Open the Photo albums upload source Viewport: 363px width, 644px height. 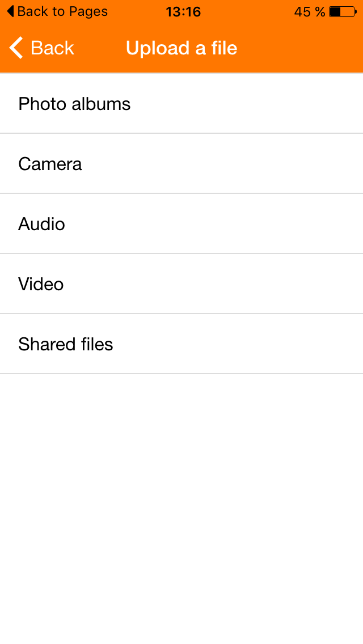[74, 104]
